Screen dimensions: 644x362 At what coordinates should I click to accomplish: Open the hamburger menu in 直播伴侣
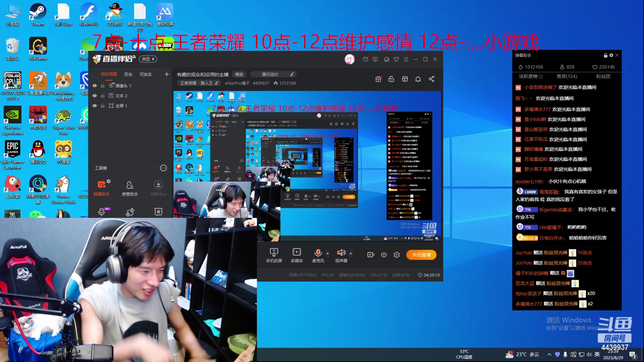pyautogui.click(x=406, y=59)
